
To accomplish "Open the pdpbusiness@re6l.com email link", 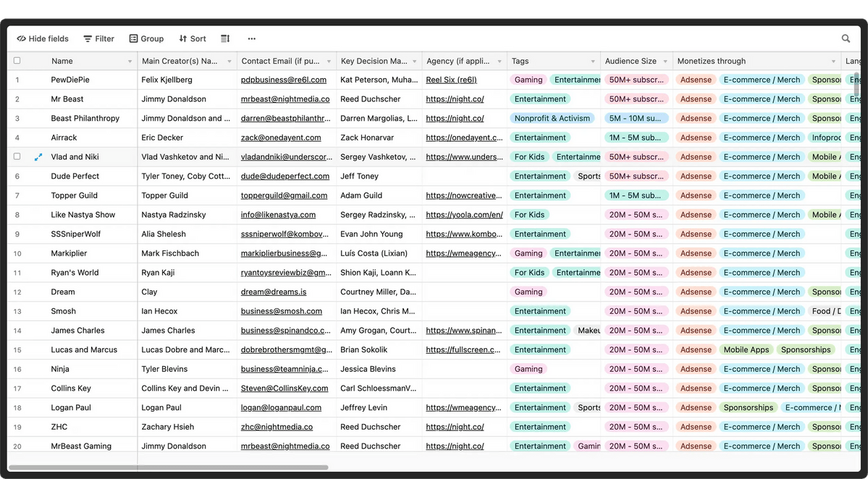I will (x=284, y=80).
